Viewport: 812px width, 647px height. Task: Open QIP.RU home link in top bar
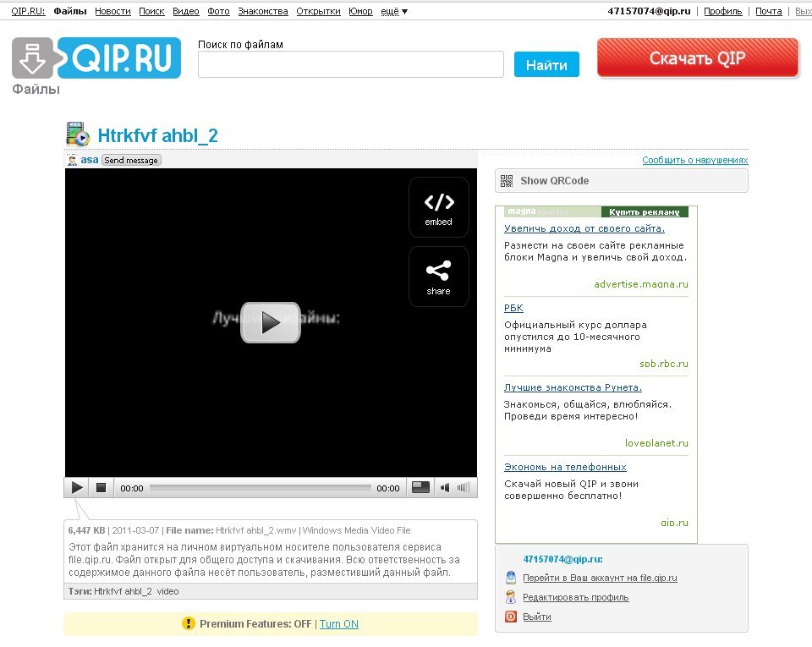tap(28, 11)
